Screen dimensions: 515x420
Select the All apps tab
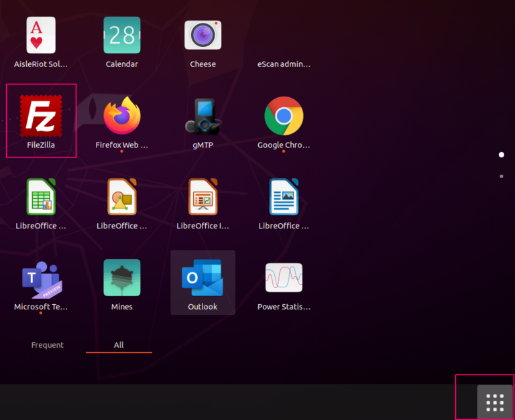tap(119, 345)
